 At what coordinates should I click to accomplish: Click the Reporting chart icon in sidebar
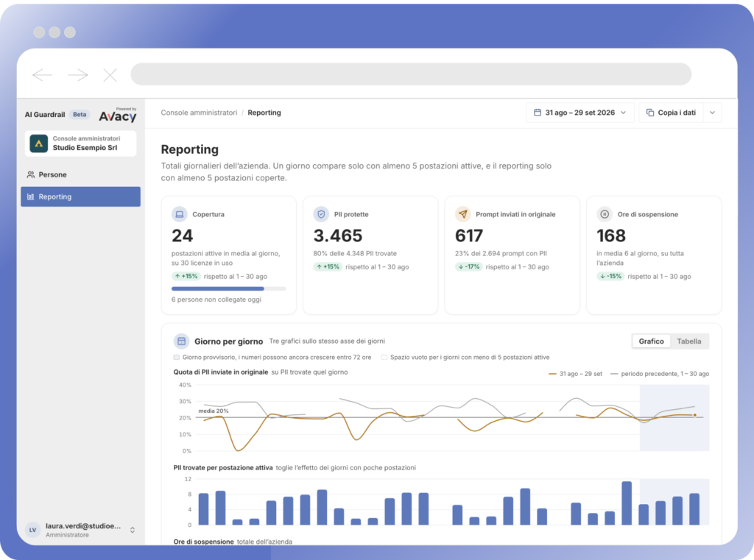pyautogui.click(x=31, y=196)
